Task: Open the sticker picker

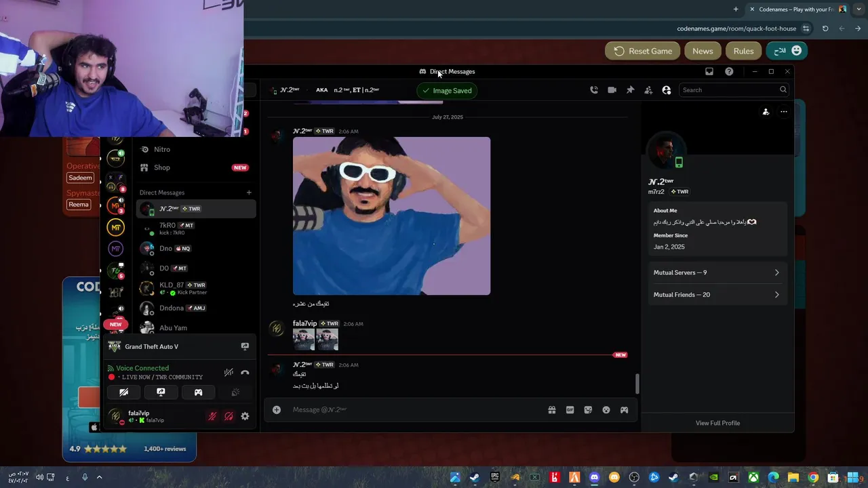Action: [x=588, y=409]
